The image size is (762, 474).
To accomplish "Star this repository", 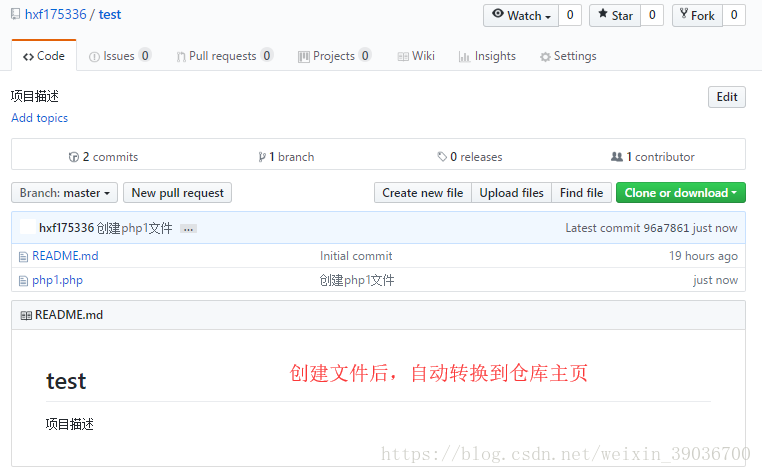I will click(x=615, y=16).
